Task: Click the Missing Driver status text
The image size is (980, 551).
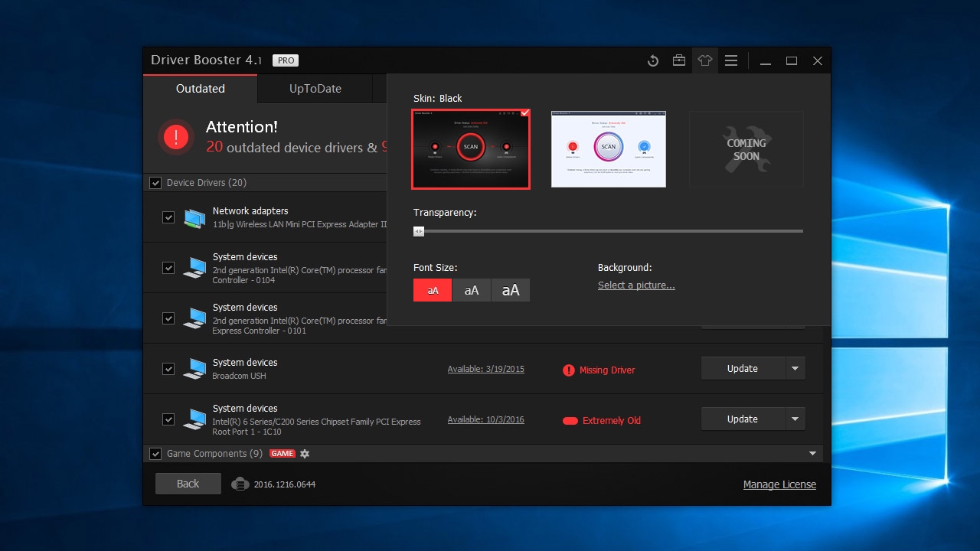Action: click(x=607, y=370)
